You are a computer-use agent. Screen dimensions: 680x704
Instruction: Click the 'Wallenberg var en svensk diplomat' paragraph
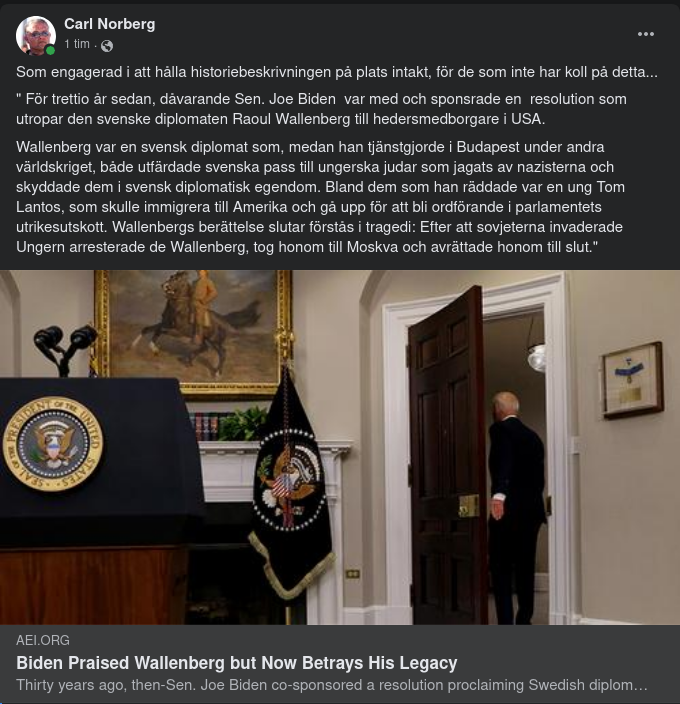pyautogui.click(x=320, y=197)
